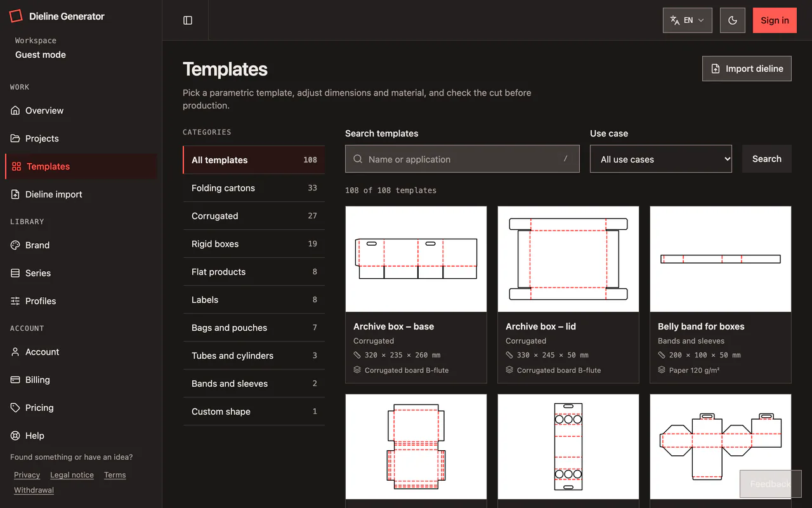
Task: Select the All templates category
Action: pos(254,160)
